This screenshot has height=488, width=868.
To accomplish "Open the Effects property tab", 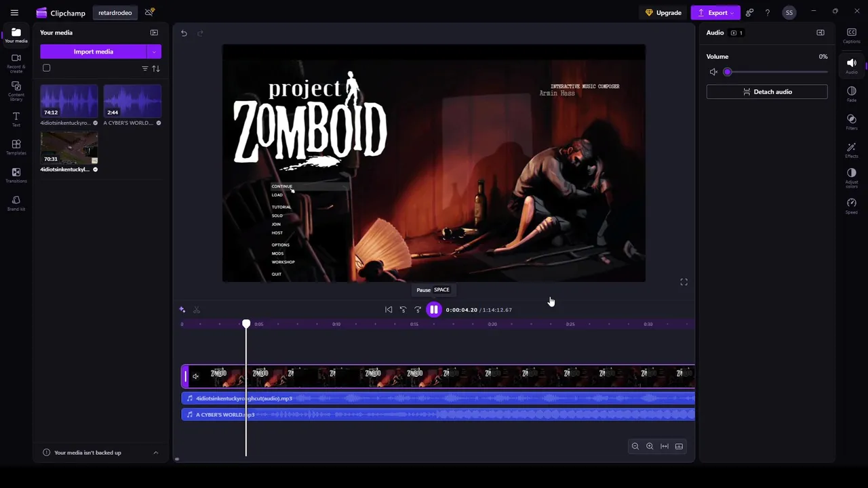I will 852,150.
